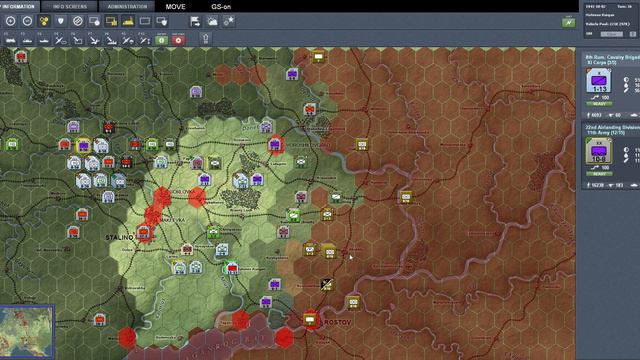Toggle the shield overlay button in the top toolbar
Viewport: 640px width, 360px height.
(61, 21)
